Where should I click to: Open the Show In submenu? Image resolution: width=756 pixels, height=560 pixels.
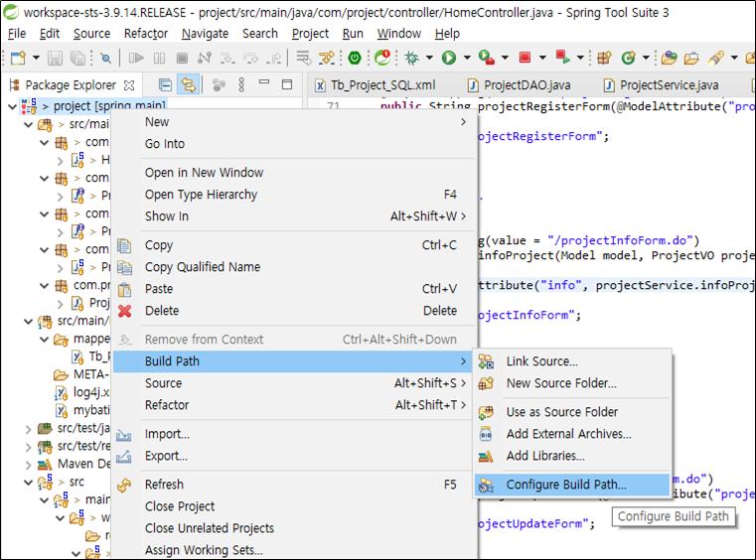[x=294, y=216]
